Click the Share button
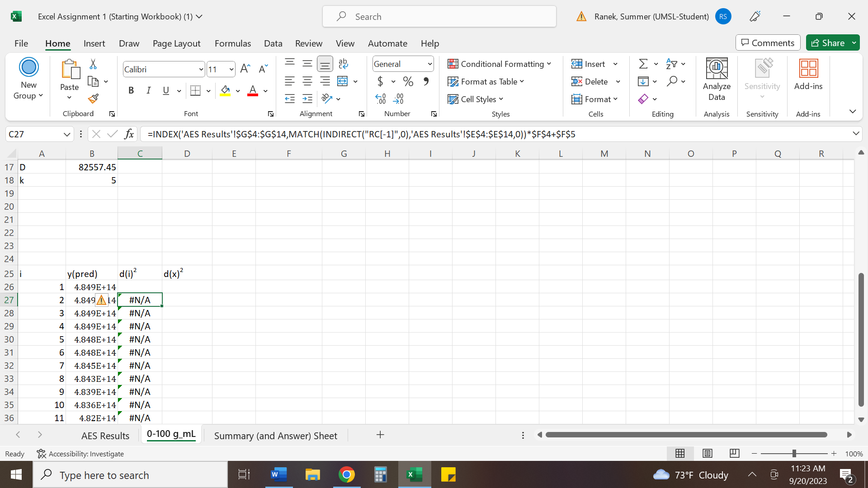 point(830,42)
